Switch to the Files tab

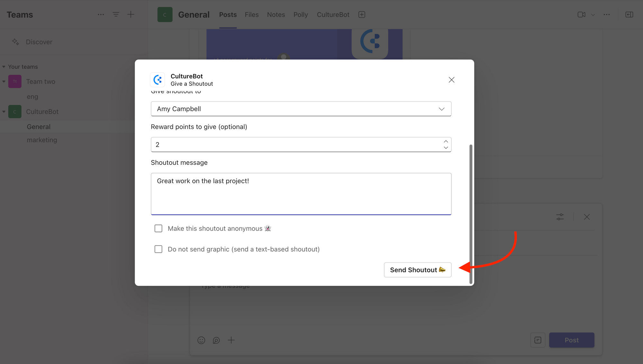[x=252, y=15]
